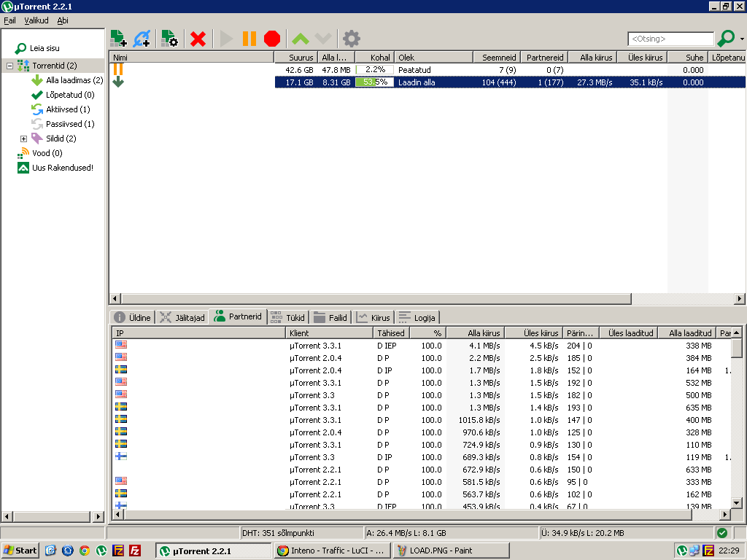This screenshot has height=560, width=747.
Task: Switch to the Üldine tab
Action: pos(133,318)
